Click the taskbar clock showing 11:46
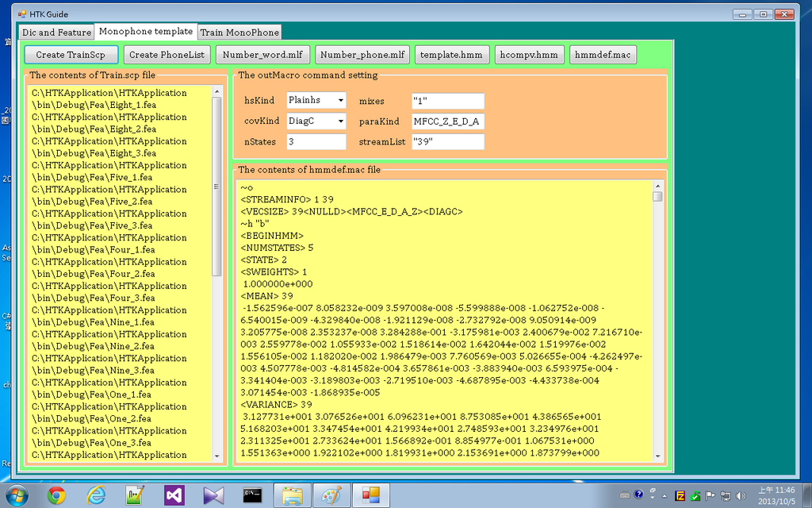The height and width of the screenshot is (508, 812). pos(777,495)
